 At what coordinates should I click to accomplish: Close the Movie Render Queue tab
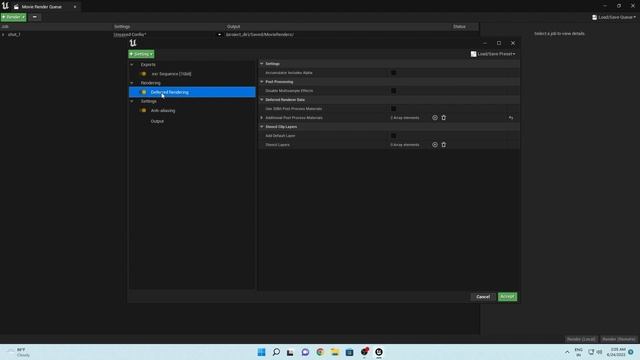tap(75, 7)
